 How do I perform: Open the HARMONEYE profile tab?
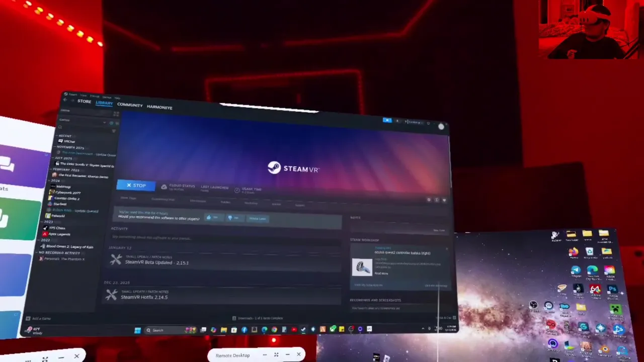tap(159, 107)
